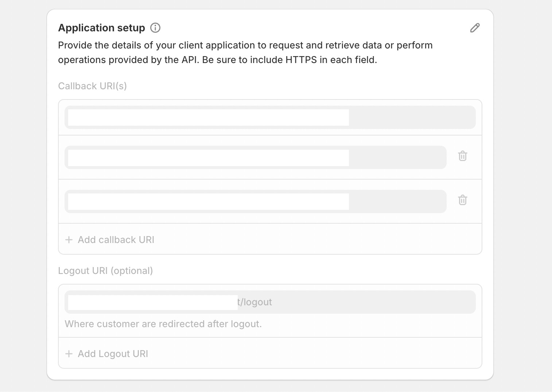The width and height of the screenshot is (552, 392).
Task: Click the Add callback URI text
Action: (x=116, y=240)
